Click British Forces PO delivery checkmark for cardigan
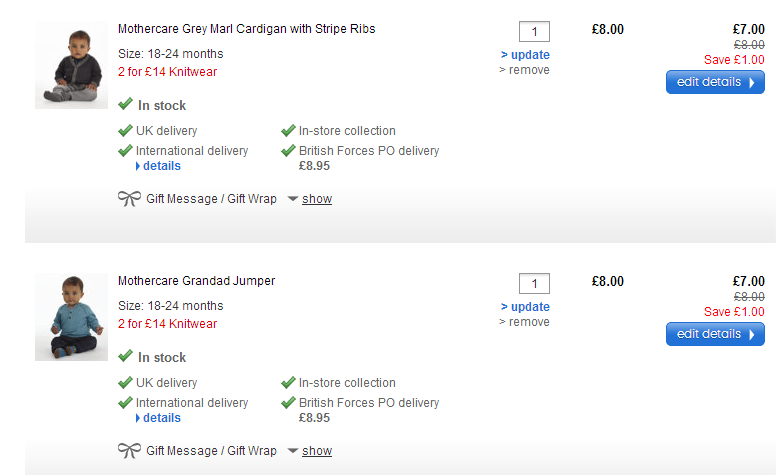 coord(289,151)
